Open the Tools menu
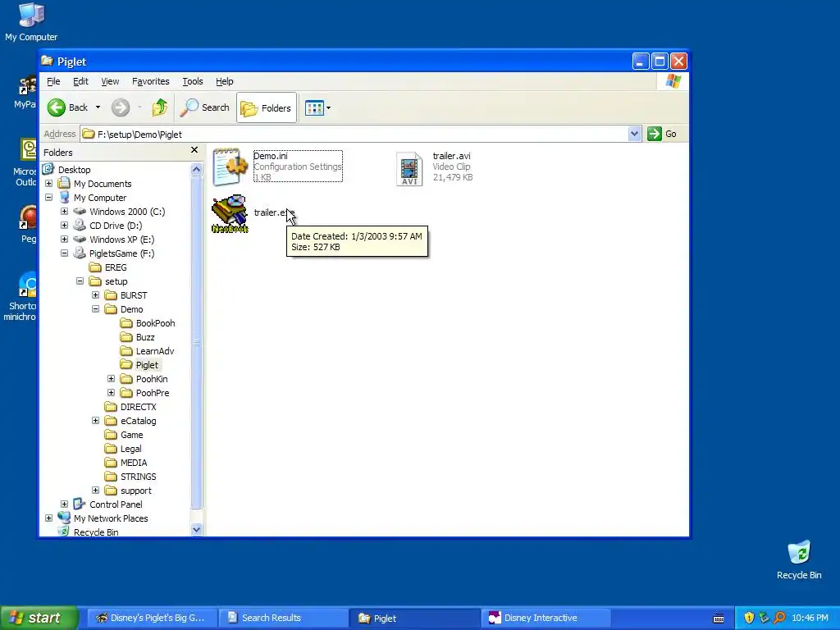The height and width of the screenshot is (630, 840). pyautogui.click(x=192, y=81)
